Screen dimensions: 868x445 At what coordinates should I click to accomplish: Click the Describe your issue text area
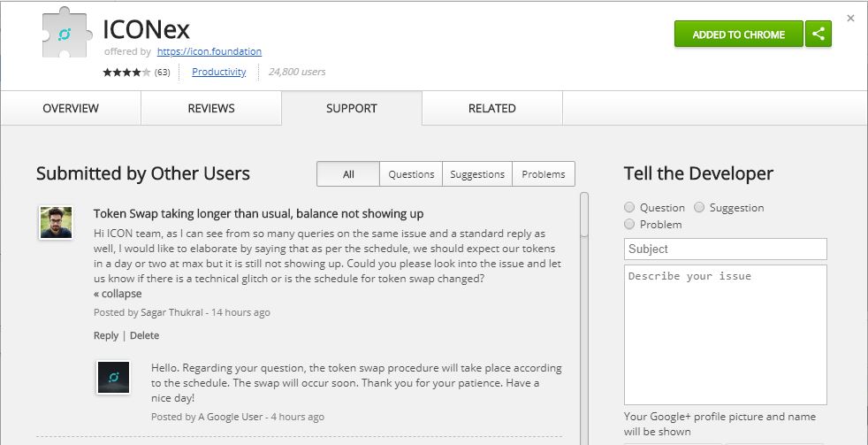(725, 334)
